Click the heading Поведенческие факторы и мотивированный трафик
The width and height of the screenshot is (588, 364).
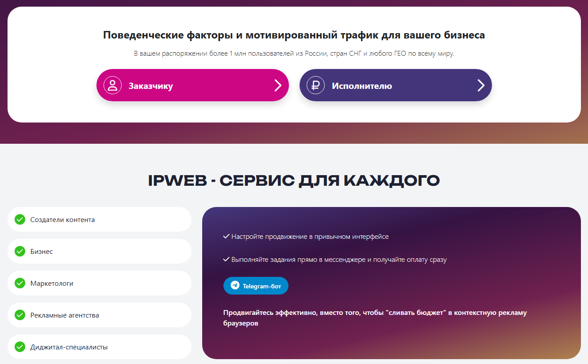(x=294, y=35)
